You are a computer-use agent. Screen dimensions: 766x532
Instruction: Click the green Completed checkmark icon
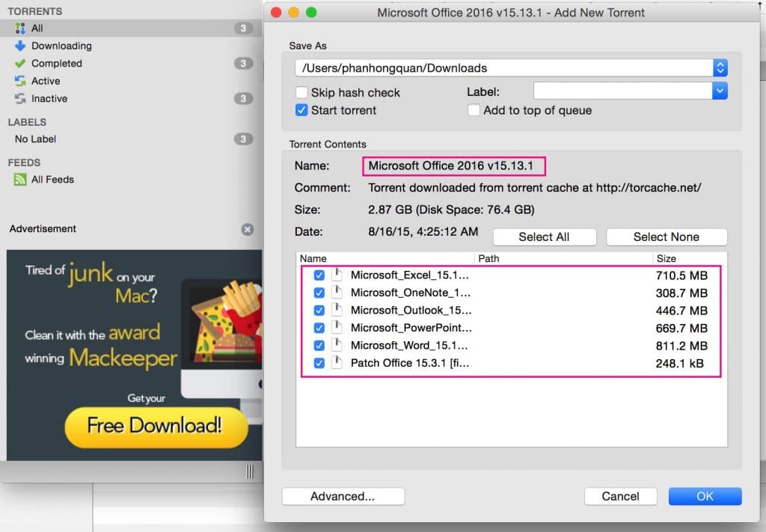(x=20, y=64)
